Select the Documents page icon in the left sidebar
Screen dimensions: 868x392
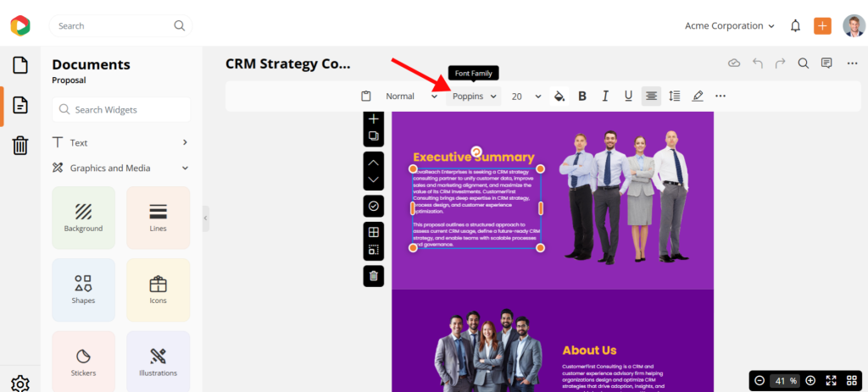tap(20, 105)
